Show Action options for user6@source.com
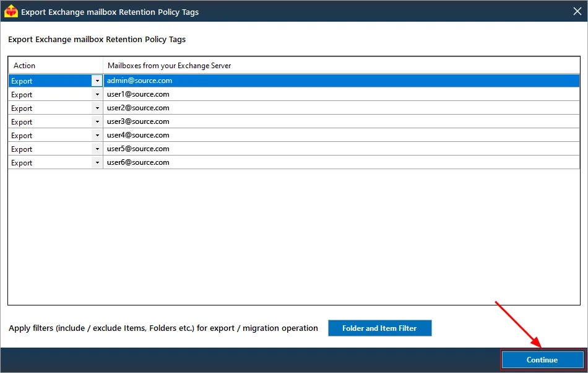This screenshot has height=373, width=588. (x=97, y=162)
